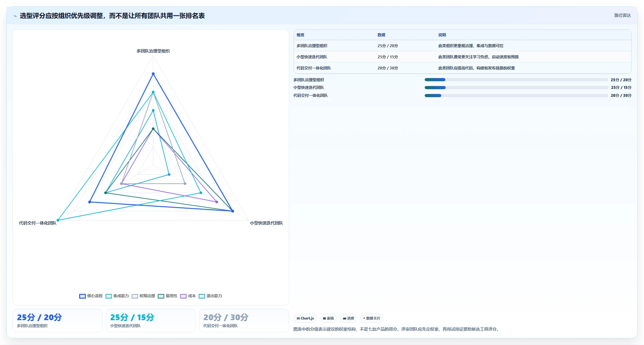Toggle the 退出能力 legend swatch
The height and width of the screenshot is (345, 644).
coord(202,296)
